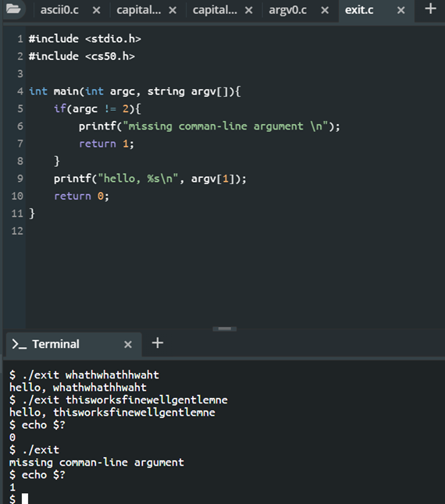Viewport: 445px width, 504px height.
Task: Click the printf "hello, %s\n" line
Action: pos(150,179)
